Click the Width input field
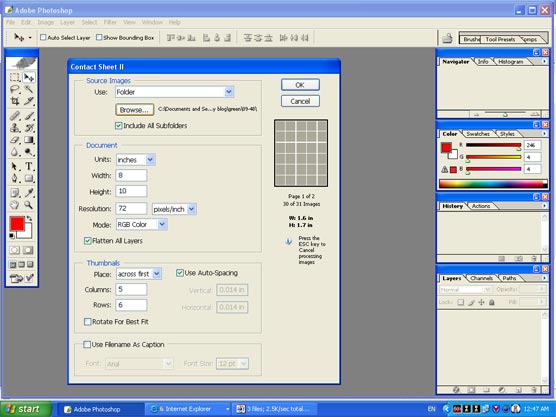The width and height of the screenshot is (556, 417). [131, 175]
